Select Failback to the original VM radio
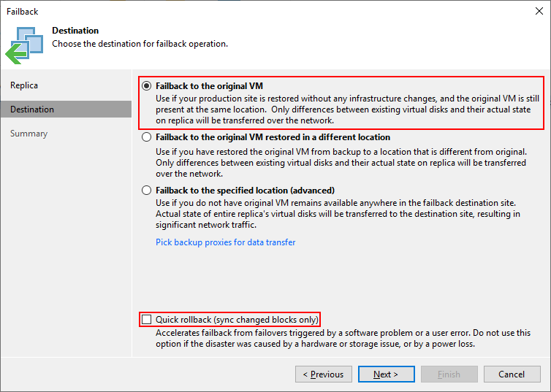This screenshot has height=392, width=551. click(147, 85)
